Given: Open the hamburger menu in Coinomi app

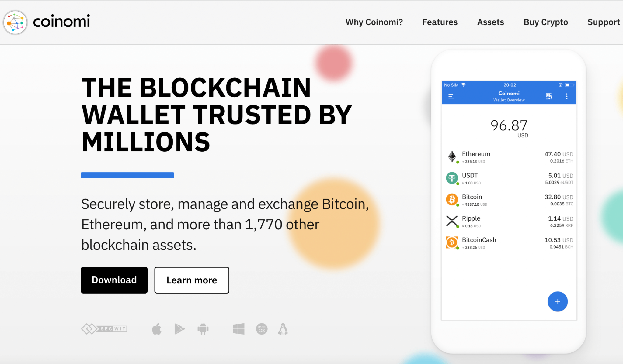Looking at the screenshot, I should point(451,96).
